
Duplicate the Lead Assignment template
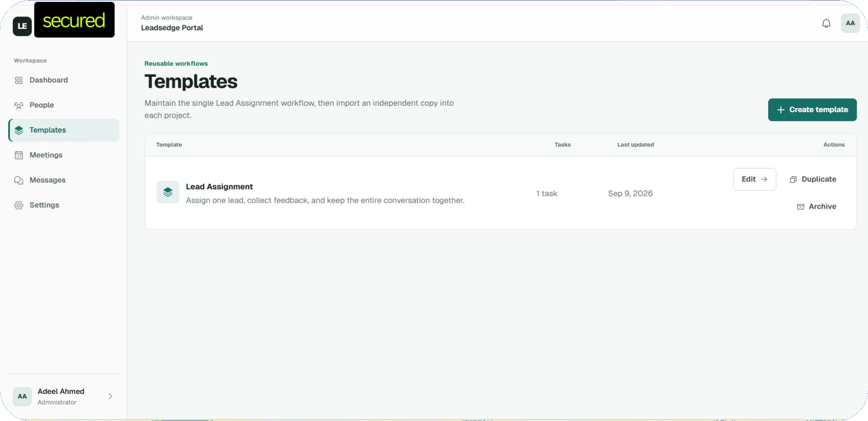[x=813, y=179]
